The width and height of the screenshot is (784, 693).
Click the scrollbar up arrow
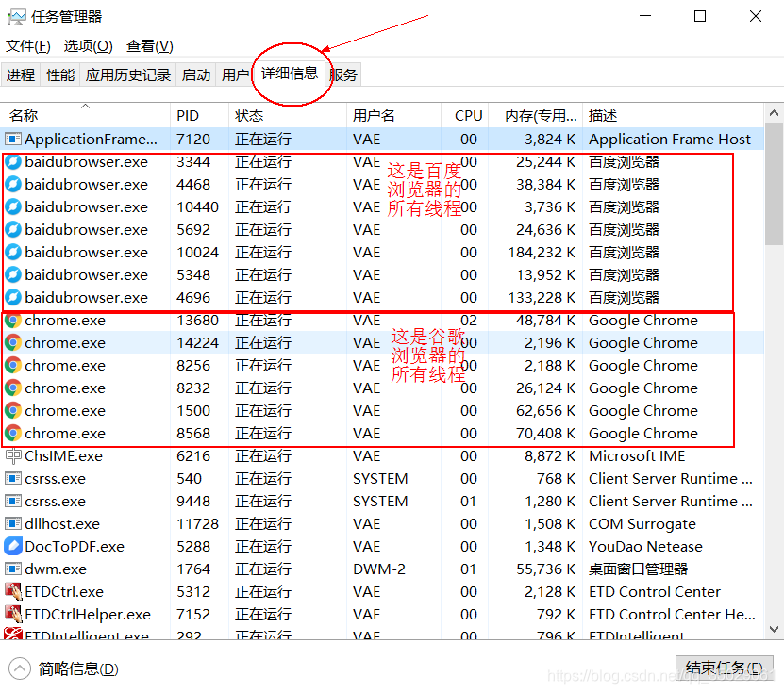click(774, 113)
